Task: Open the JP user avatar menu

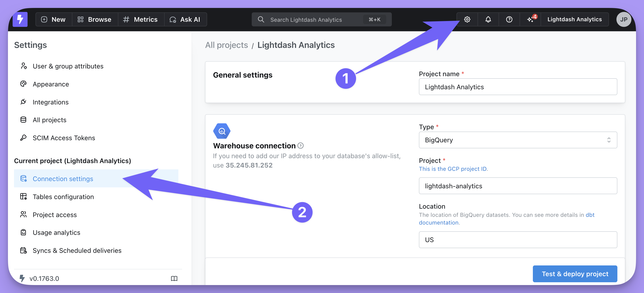Action: (x=623, y=20)
